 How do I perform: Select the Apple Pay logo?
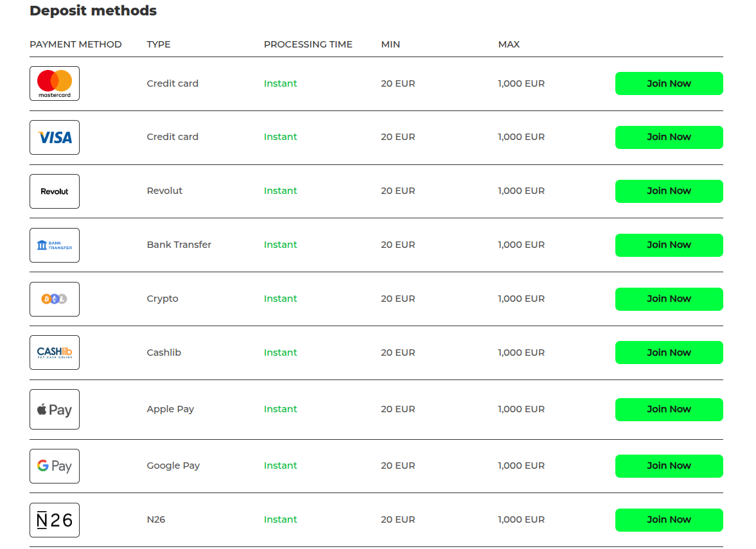coord(55,409)
